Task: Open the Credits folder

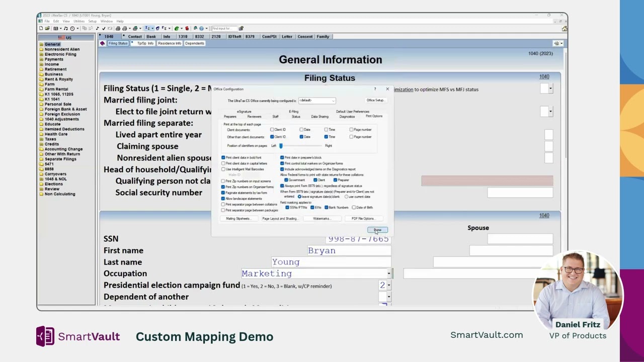Action: (x=51, y=144)
